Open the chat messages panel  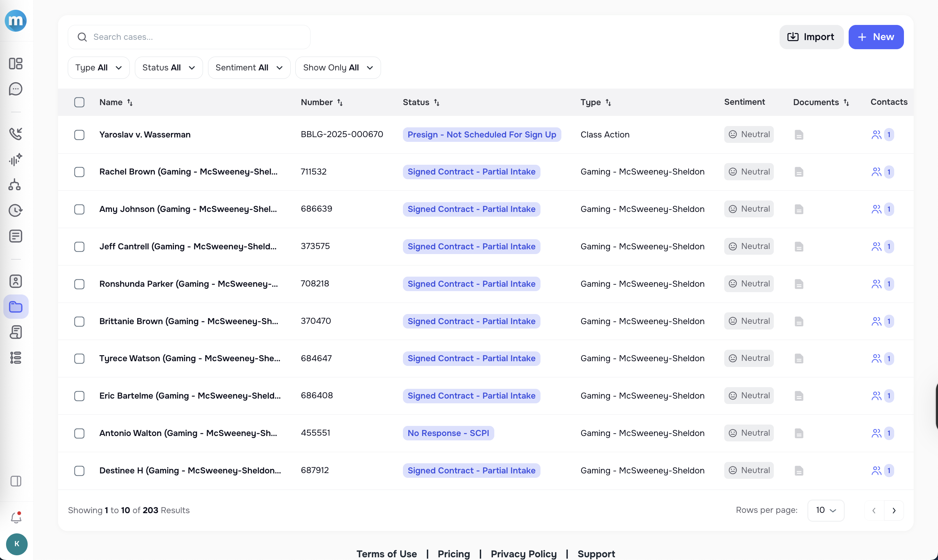tap(16, 89)
